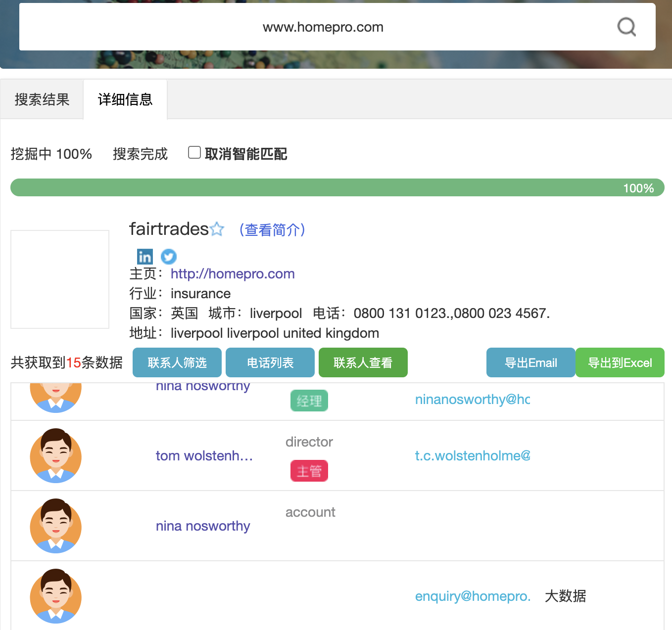Click the 挖掘中 100% status text

pos(51,154)
